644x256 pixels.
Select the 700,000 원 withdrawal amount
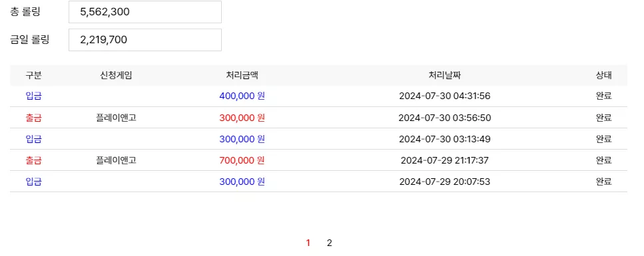(x=242, y=160)
